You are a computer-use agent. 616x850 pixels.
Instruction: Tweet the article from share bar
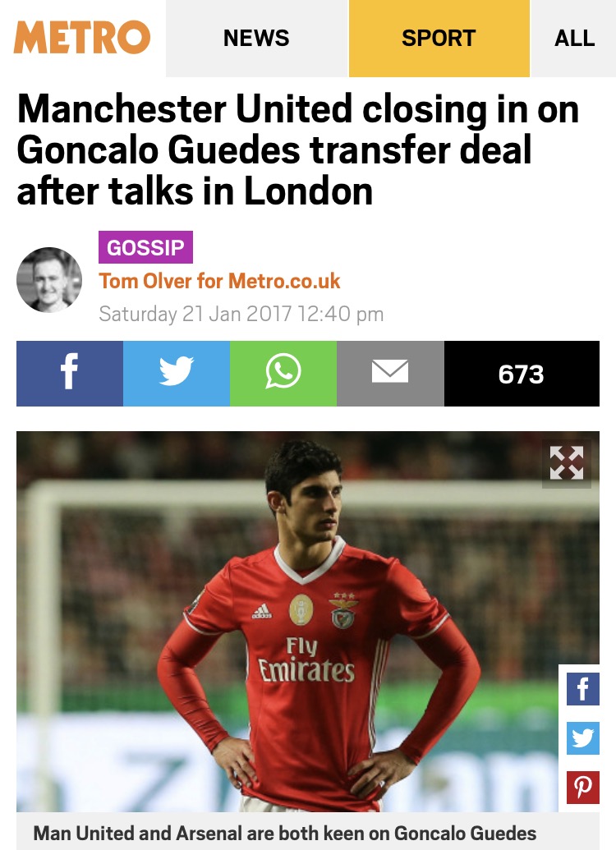(177, 373)
